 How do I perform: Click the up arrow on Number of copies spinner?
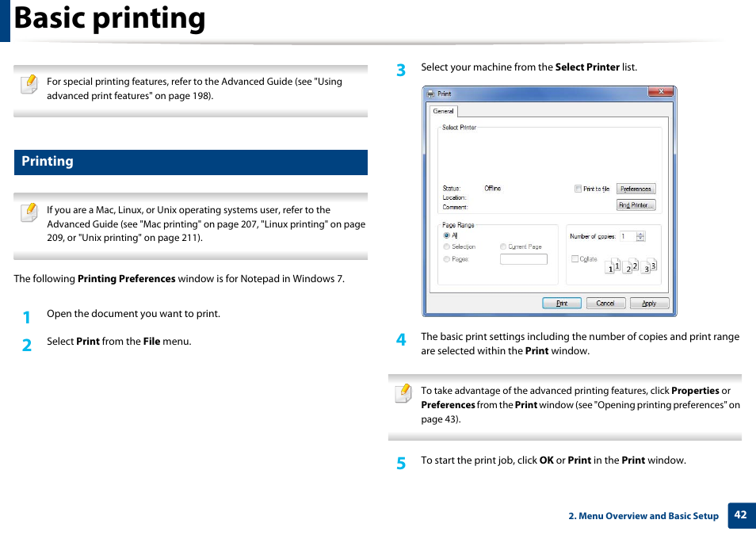pos(640,233)
